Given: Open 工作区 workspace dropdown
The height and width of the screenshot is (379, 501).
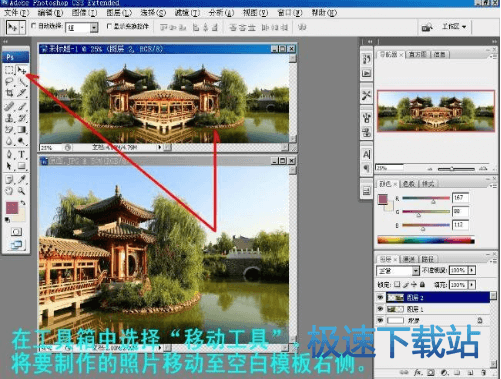Looking at the screenshot, I should point(454,26).
